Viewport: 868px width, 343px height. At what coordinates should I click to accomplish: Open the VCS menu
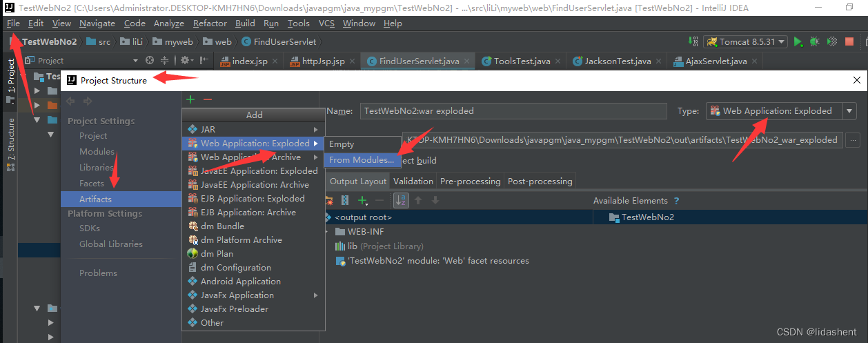coord(326,23)
